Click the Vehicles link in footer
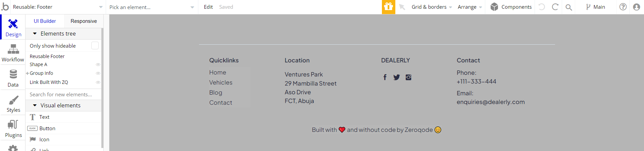This screenshot has height=151, width=644. 221,83
